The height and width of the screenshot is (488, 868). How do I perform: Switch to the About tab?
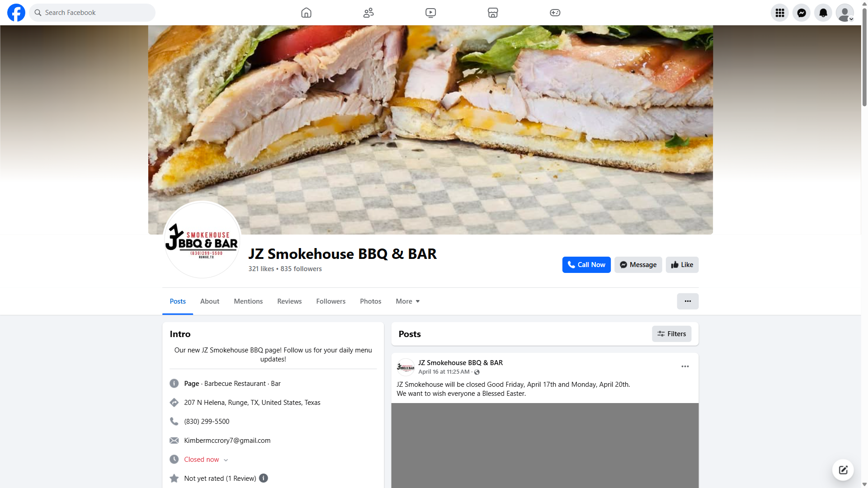pos(209,301)
